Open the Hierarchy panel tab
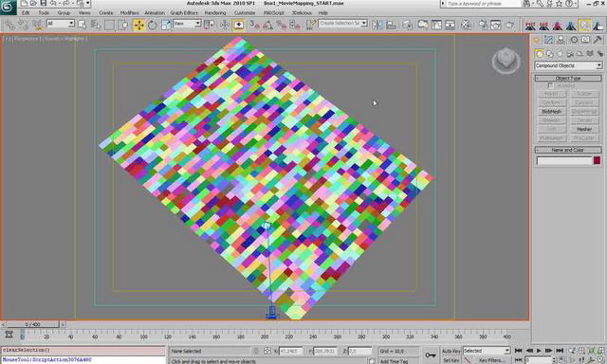 [x=561, y=40]
